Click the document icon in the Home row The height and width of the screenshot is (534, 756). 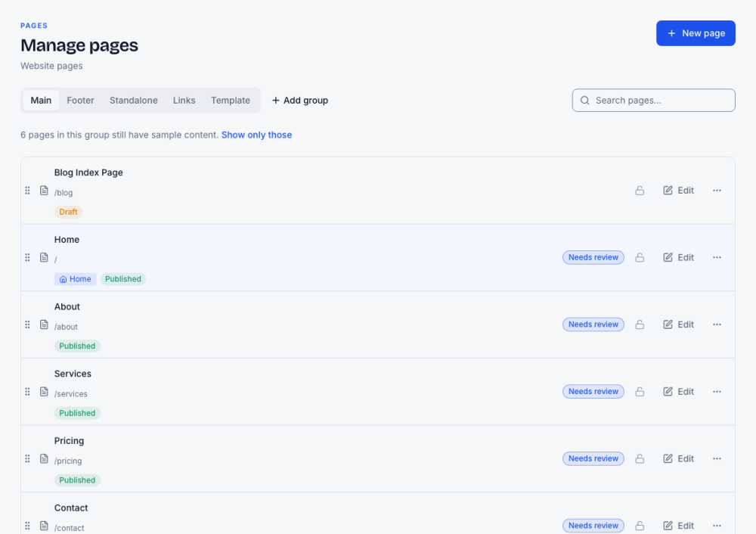point(44,258)
